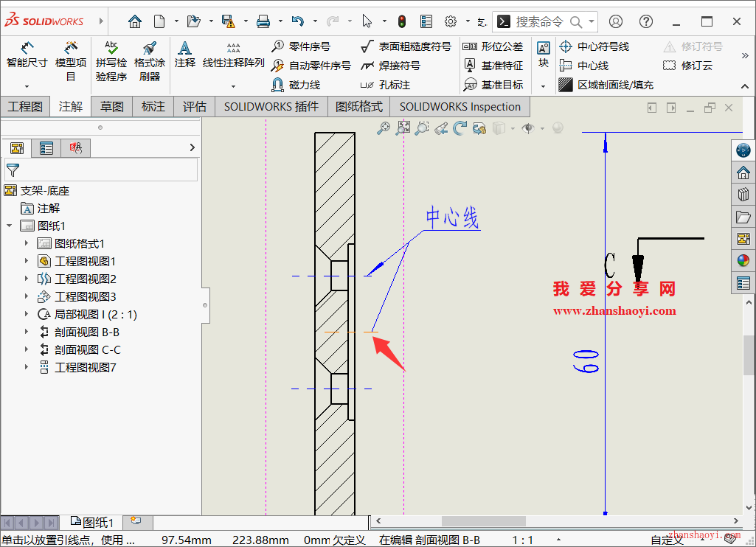Toggle the View Settings sphere icon

[558, 128]
